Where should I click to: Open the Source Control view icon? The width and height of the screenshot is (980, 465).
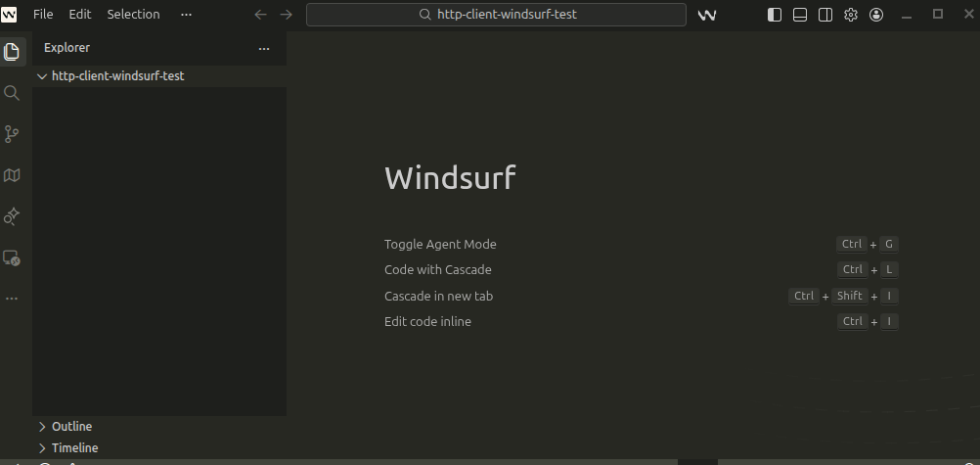pos(12,134)
